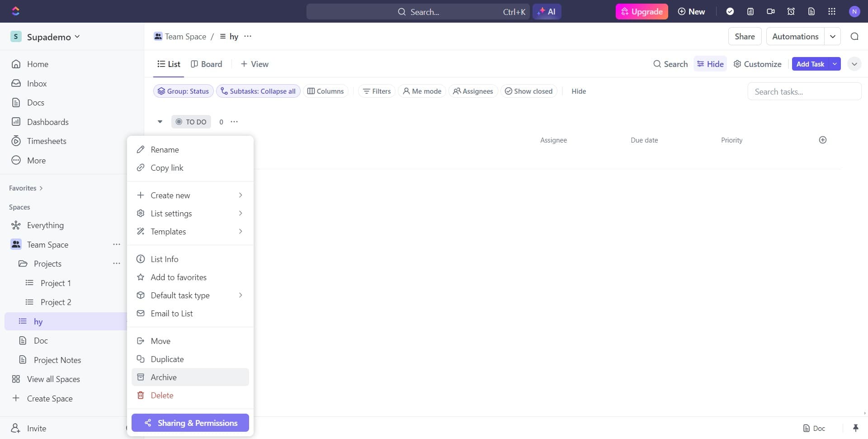The image size is (868, 439).
Task: Click the user avatar in the top right
Action: (x=855, y=11)
